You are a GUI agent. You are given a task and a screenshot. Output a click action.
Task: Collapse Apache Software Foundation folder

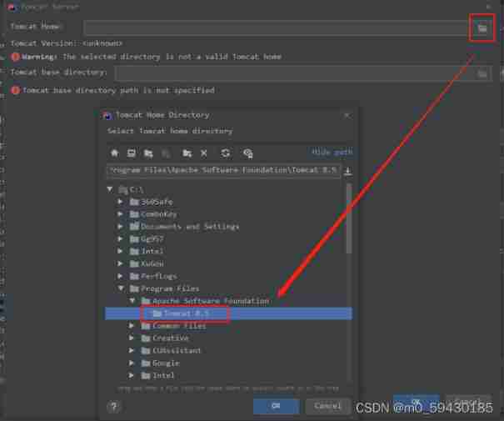tap(132, 301)
